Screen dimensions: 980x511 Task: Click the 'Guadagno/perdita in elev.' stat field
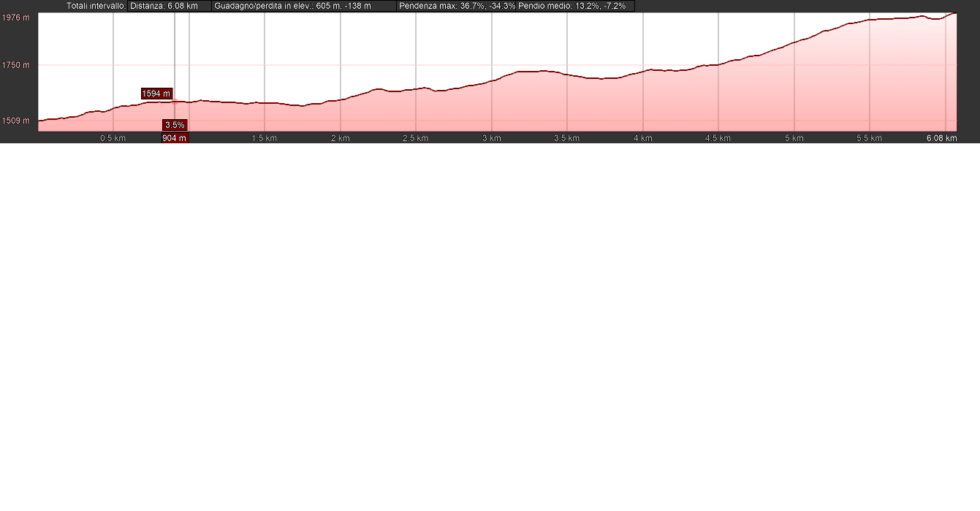(x=303, y=6)
